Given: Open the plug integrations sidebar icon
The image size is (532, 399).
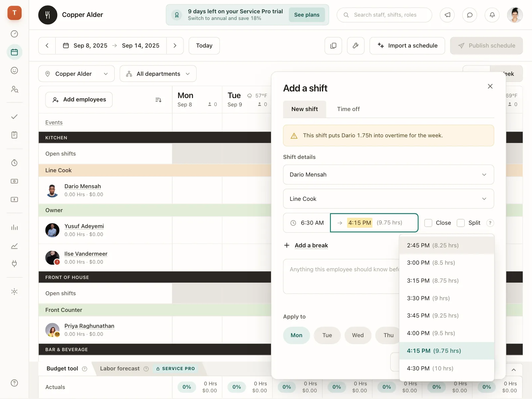Looking at the screenshot, I should point(14,264).
